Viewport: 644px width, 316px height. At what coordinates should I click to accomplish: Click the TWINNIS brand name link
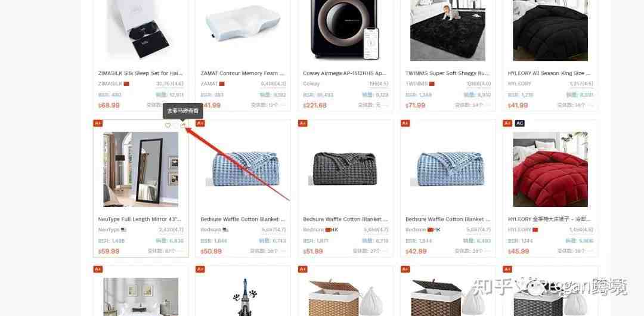416,84
